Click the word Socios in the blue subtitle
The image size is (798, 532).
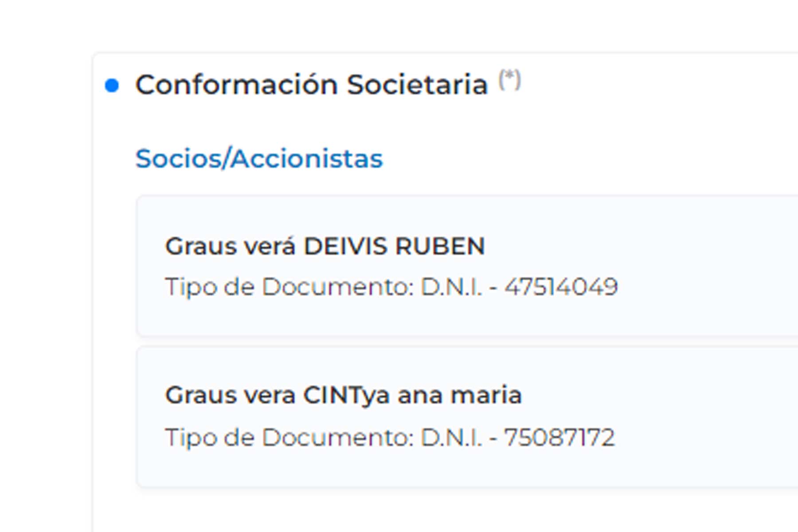[x=179, y=159]
